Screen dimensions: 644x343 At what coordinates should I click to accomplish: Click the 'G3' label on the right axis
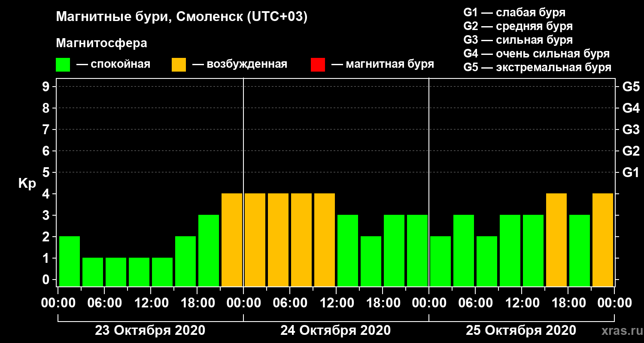tap(631, 129)
